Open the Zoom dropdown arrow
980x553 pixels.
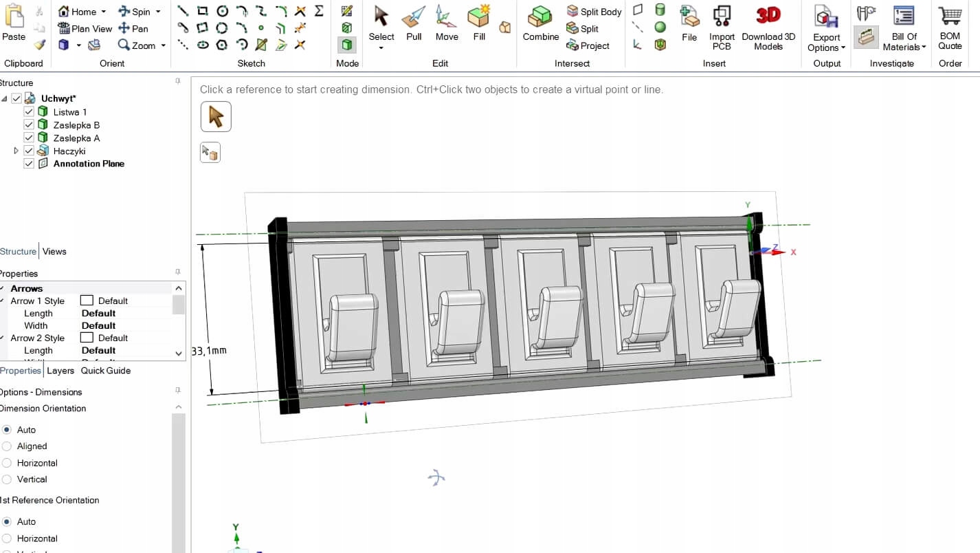coord(163,45)
